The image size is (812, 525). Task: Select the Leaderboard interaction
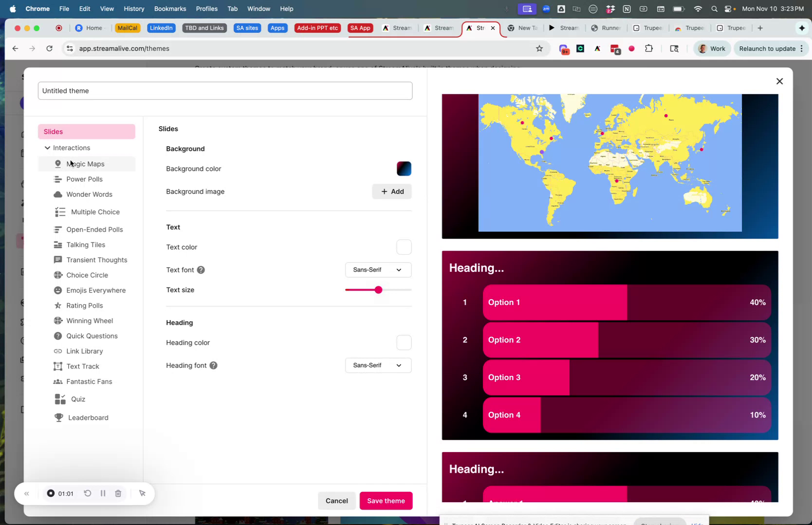click(x=88, y=417)
